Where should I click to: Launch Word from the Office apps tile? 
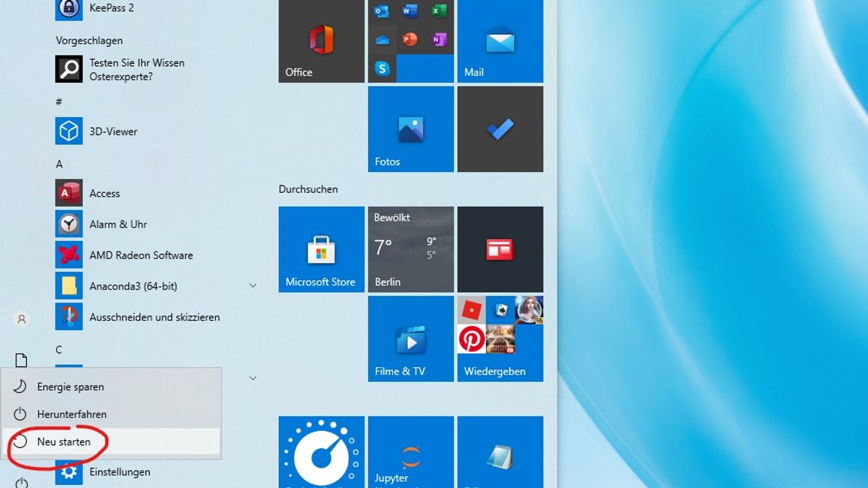[410, 11]
